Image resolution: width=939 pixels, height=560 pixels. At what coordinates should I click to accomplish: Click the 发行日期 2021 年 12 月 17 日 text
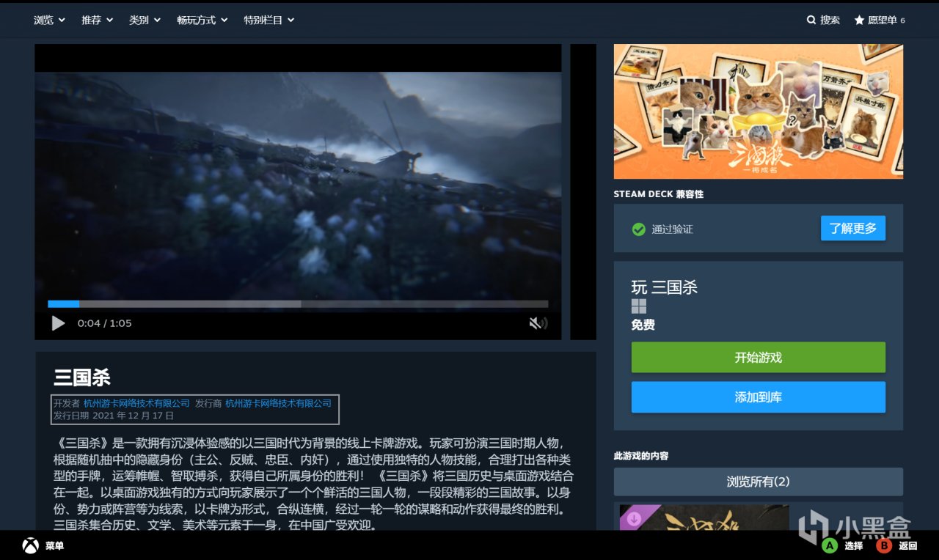[x=114, y=416]
